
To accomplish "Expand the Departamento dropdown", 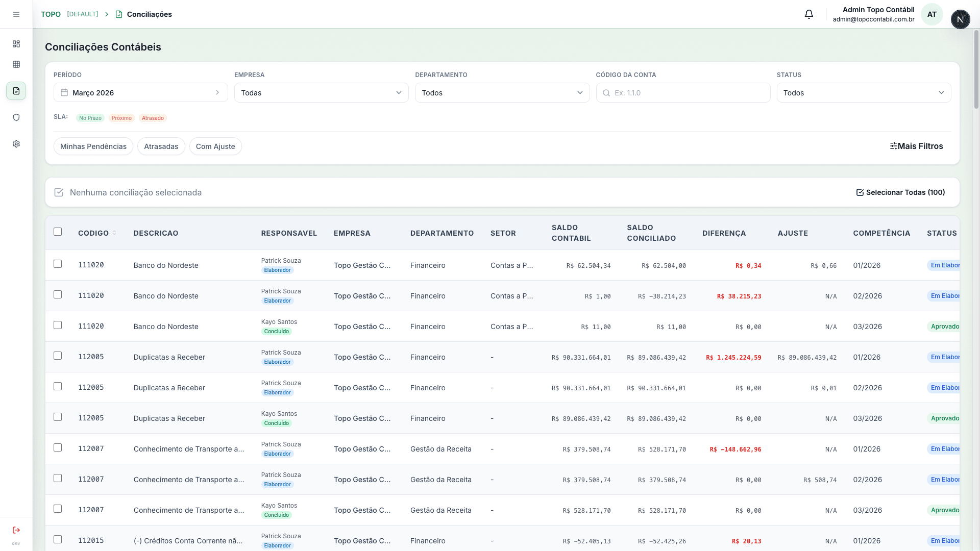I will point(502,93).
